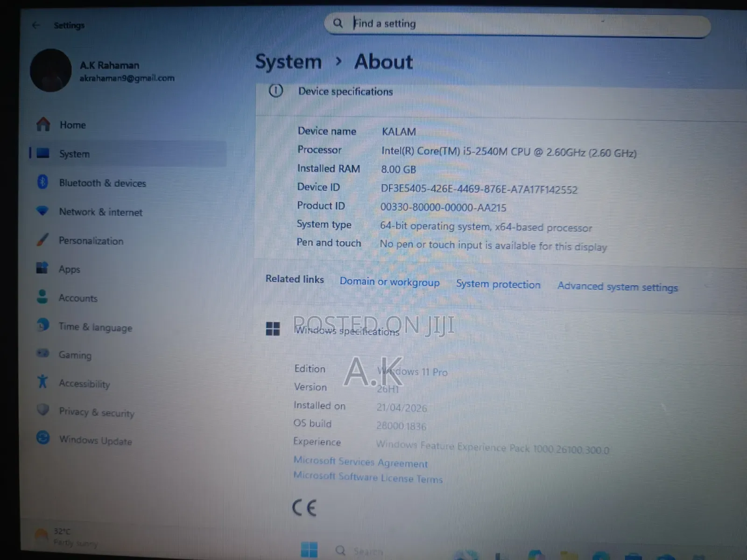Open the A.K Rahaman profile picture
The image size is (747, 560).
(x=51, y=70)
